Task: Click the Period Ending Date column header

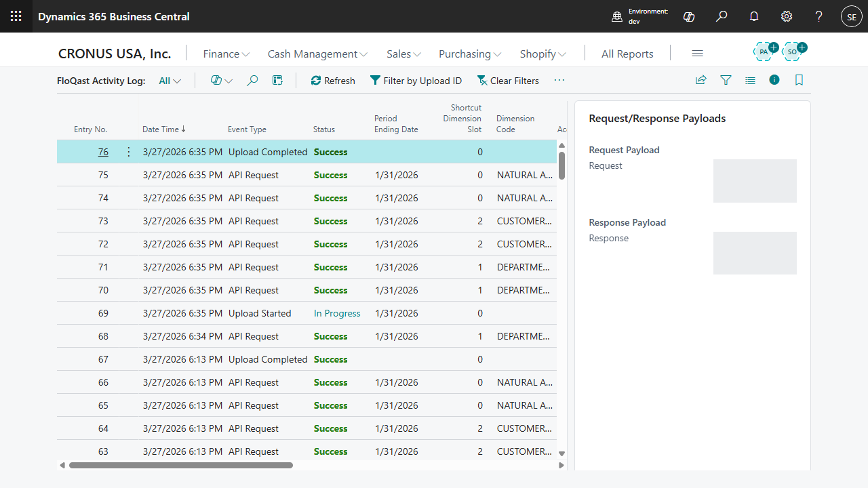Action: (x=396, y=124)
